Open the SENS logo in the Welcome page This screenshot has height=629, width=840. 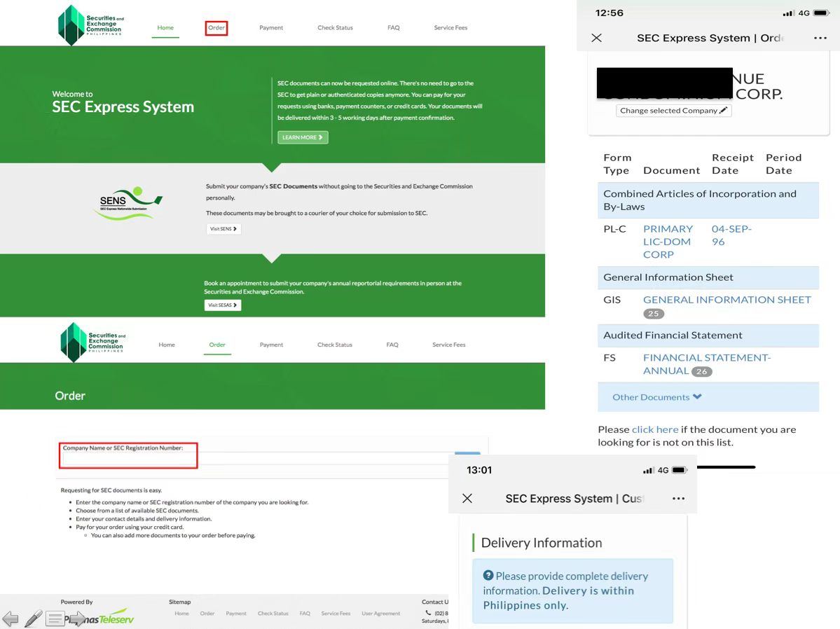(x=128, y=204)
